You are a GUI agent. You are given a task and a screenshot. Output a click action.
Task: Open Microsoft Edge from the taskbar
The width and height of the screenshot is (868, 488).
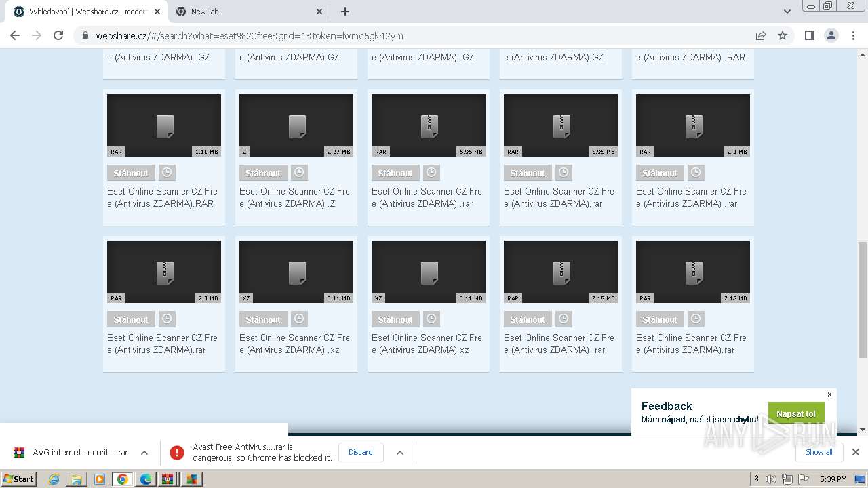click(x=146, y=479)
